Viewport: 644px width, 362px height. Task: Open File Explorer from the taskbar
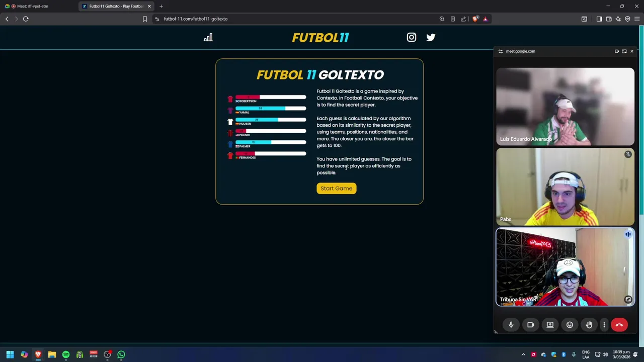coord(52,354)
